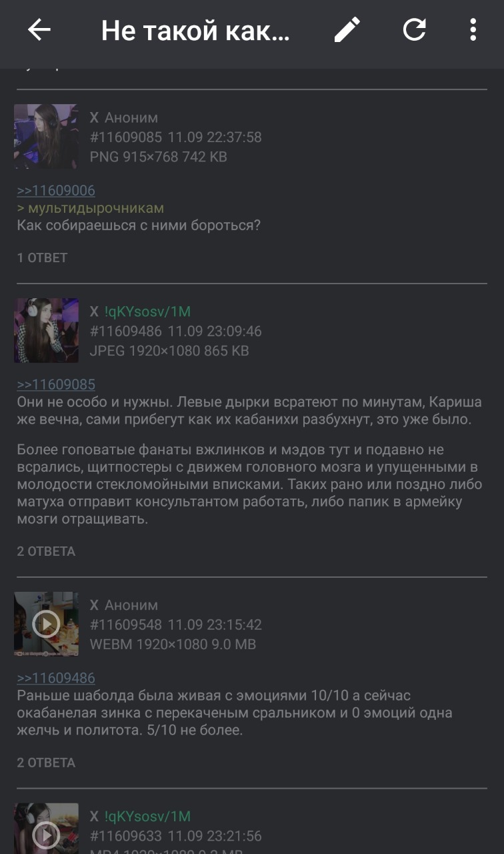Open the pencil compose reply icon
The width and height of the screenshot is (504, 854).
point(347,30)
